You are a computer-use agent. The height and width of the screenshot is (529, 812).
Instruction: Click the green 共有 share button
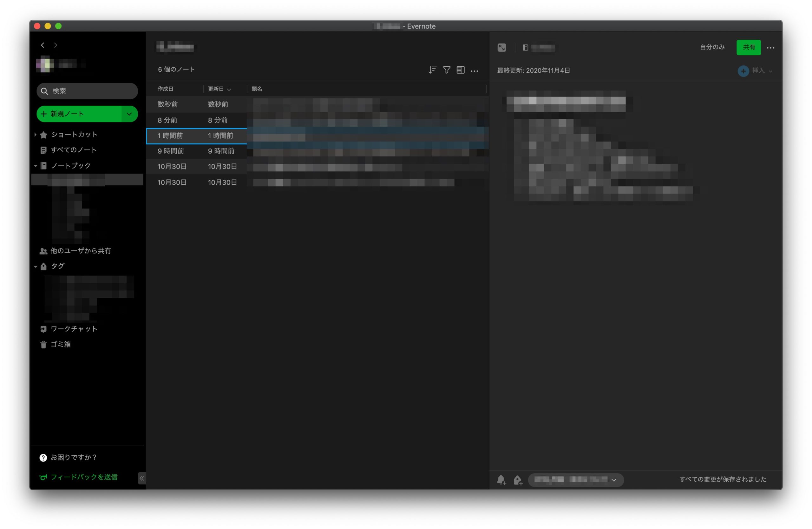coord(749,47)
